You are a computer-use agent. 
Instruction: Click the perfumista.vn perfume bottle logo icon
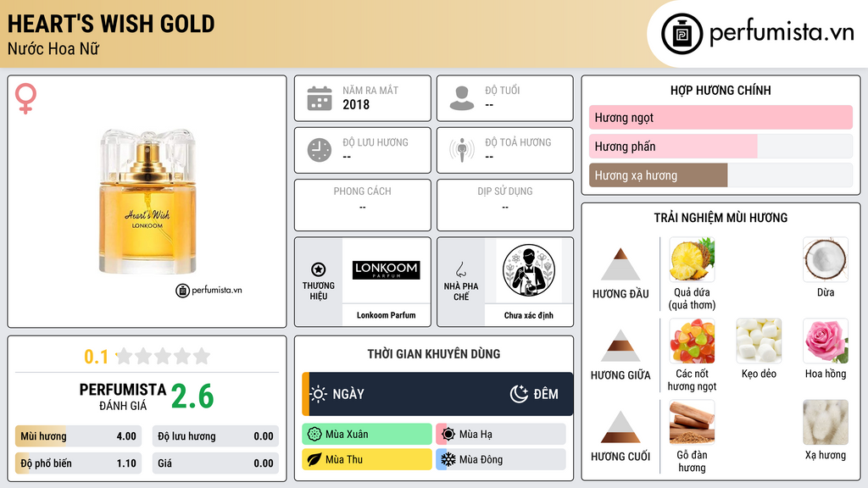(682, 34)
